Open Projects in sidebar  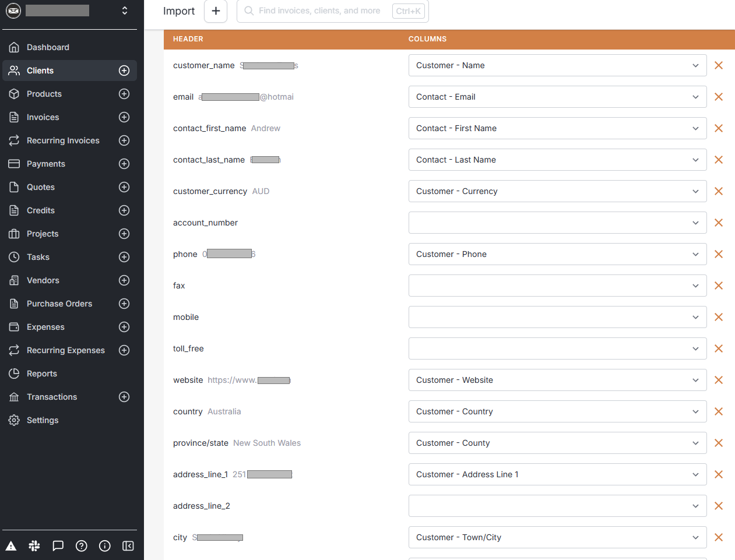point(43,234)
